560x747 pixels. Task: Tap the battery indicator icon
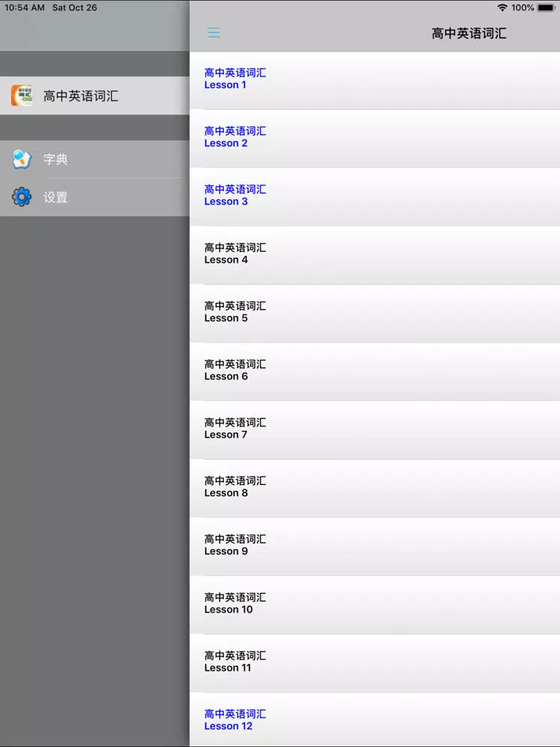tap(547, 7)
